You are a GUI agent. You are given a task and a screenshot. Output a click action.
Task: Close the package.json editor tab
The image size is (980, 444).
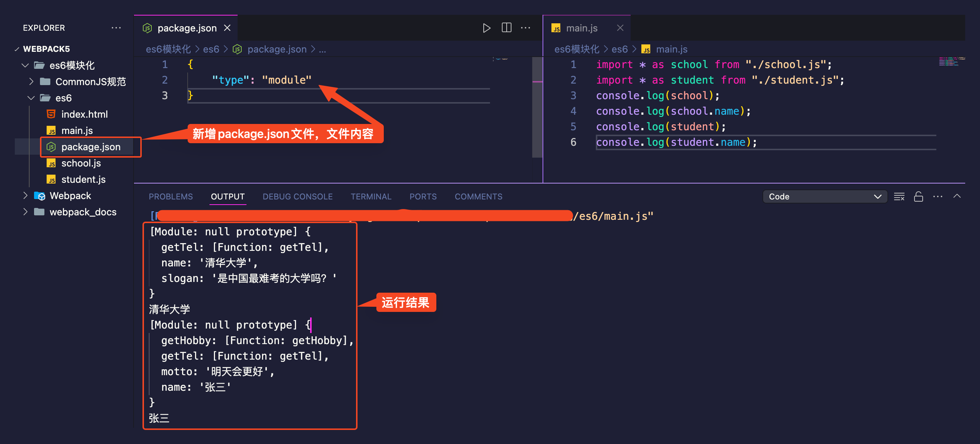point(228,28)
